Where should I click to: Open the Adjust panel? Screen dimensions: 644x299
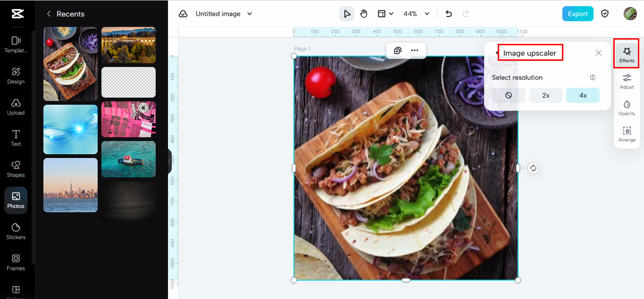click(x=627, y=81)
